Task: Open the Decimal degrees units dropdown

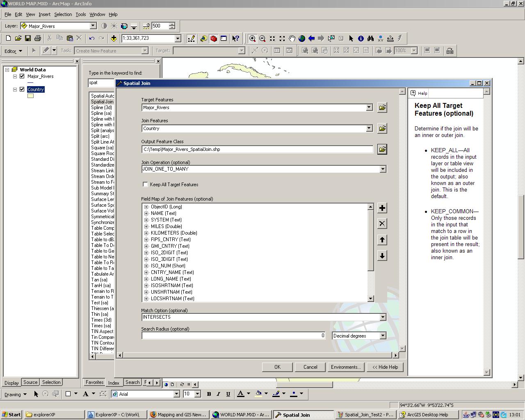Action: pos(383,336)
